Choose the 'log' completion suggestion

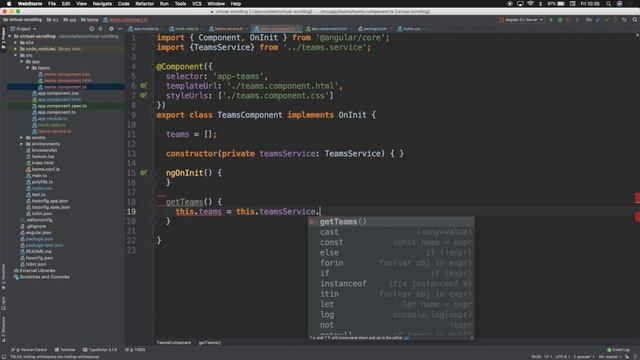391,314
